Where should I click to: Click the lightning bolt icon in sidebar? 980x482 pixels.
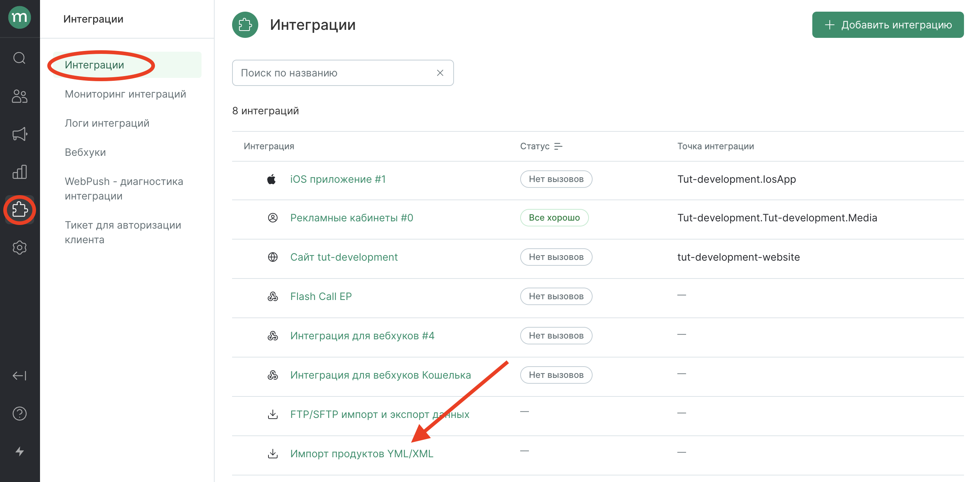pyautogui.click(x=19, y=451)
